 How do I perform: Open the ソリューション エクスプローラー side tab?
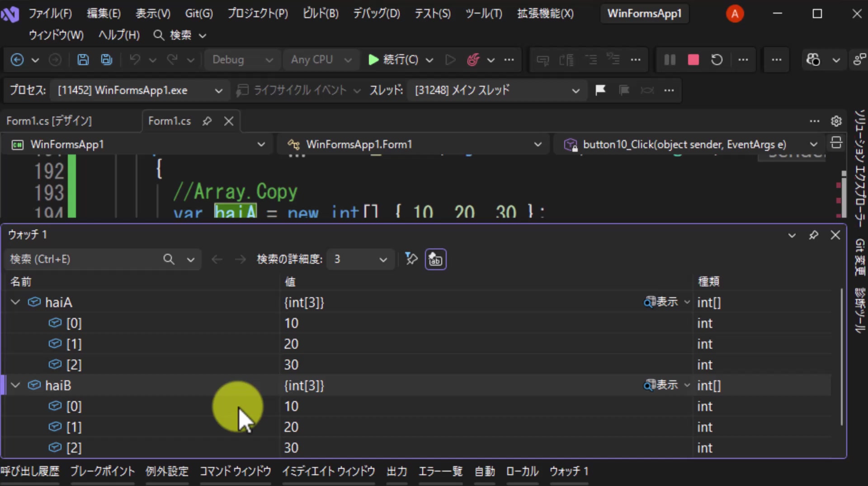click(x=859, y=168)
